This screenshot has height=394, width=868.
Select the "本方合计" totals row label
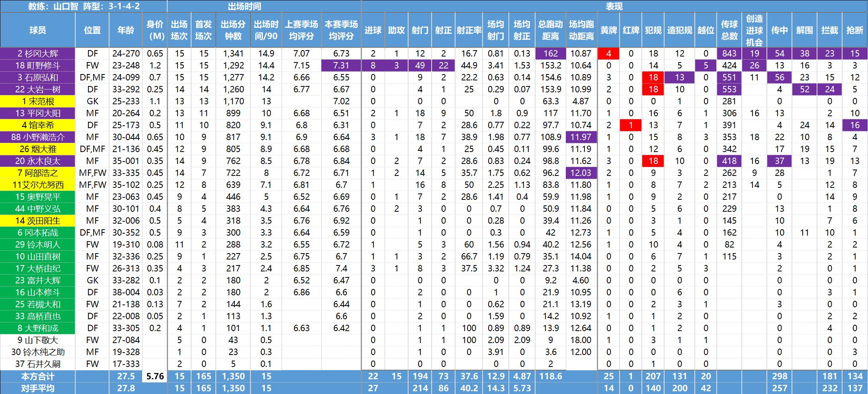coord(38,376)
